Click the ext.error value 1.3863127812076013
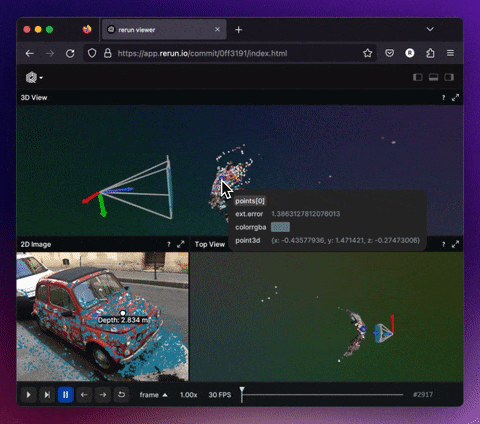The width and height of the screenshot is (480, 424). 306,214
